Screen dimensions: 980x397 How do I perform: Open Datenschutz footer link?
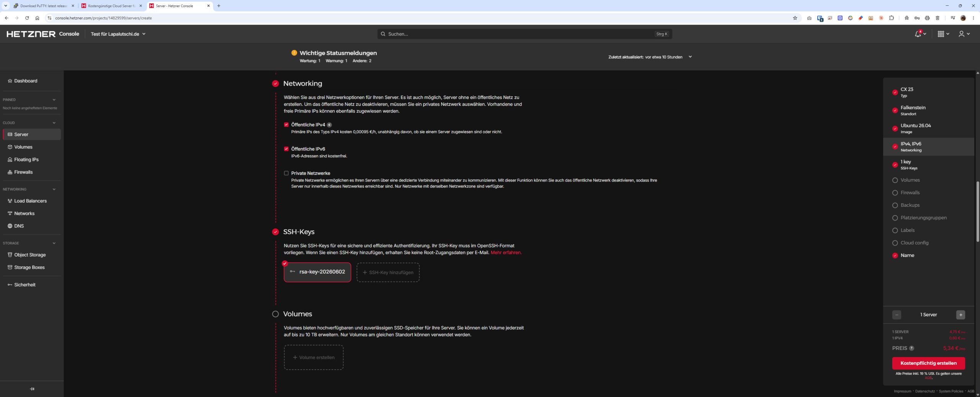tap(925, 391)
